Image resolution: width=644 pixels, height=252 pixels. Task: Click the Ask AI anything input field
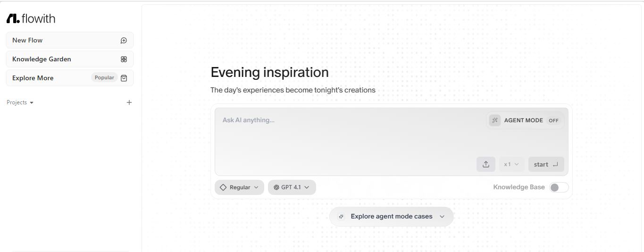click(x=349, y=137)
